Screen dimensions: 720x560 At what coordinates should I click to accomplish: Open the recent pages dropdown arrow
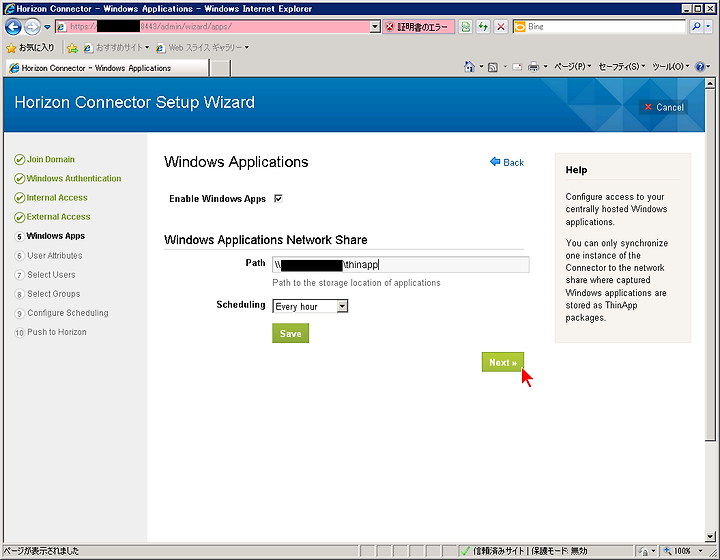pos(47,28)
